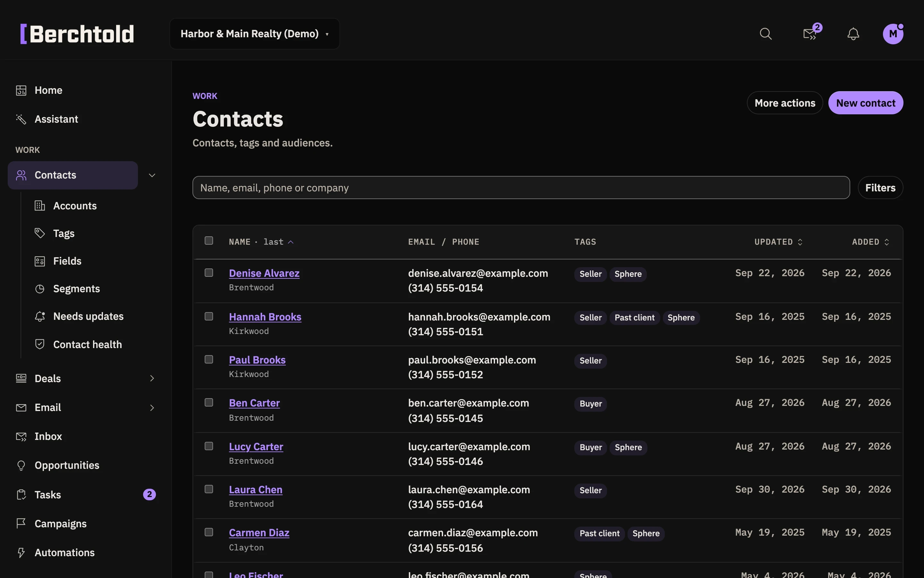This screenshot has height=578, width=924.
Task: Click the Accounts building icon
Action: (40, 206)
